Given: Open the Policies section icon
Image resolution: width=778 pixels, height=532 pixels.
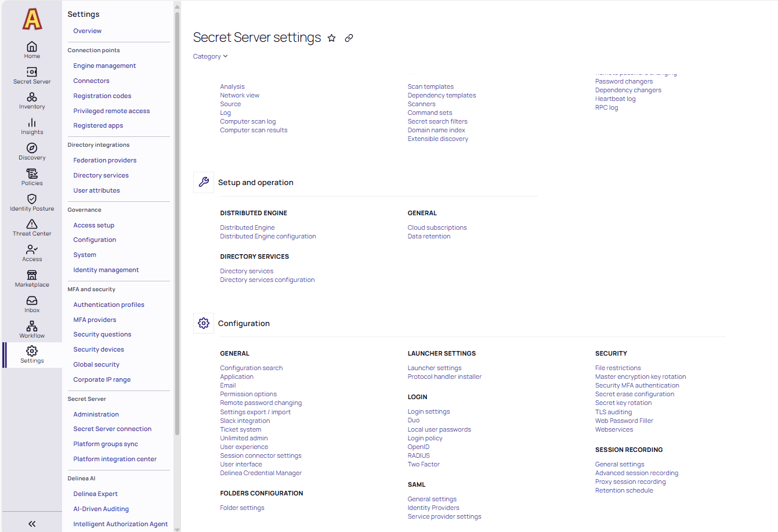Looking at the screenshot, I should pos(32,177).
